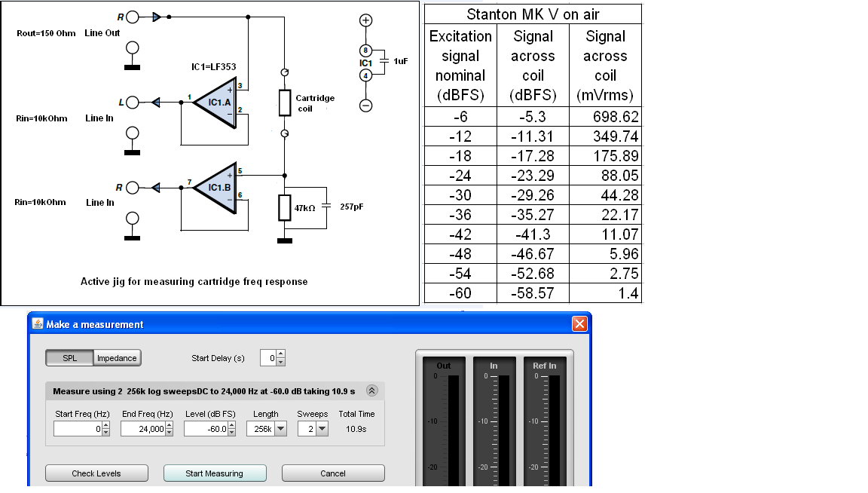Click the 47kΩ resistor symbol
The image size is (868, 493).
pos(285,208)
